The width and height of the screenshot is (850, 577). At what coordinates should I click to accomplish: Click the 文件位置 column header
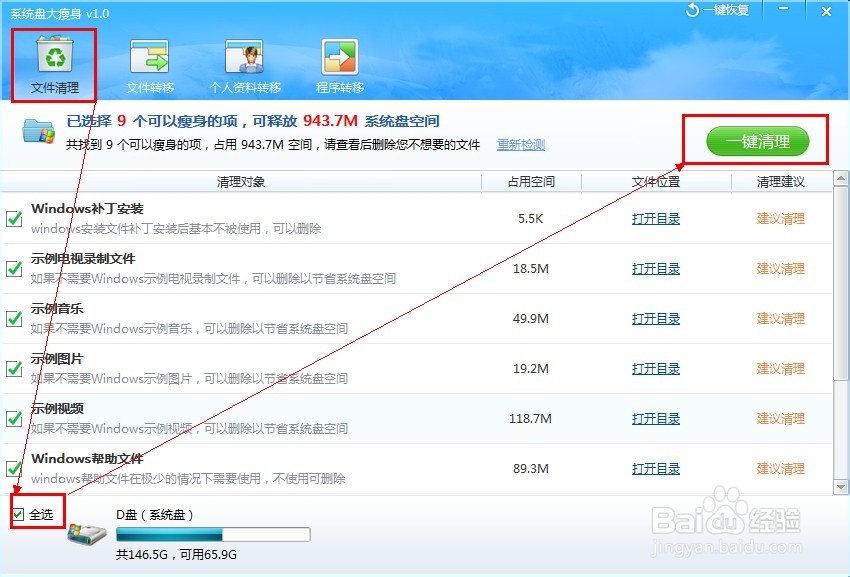pos(656,182)
